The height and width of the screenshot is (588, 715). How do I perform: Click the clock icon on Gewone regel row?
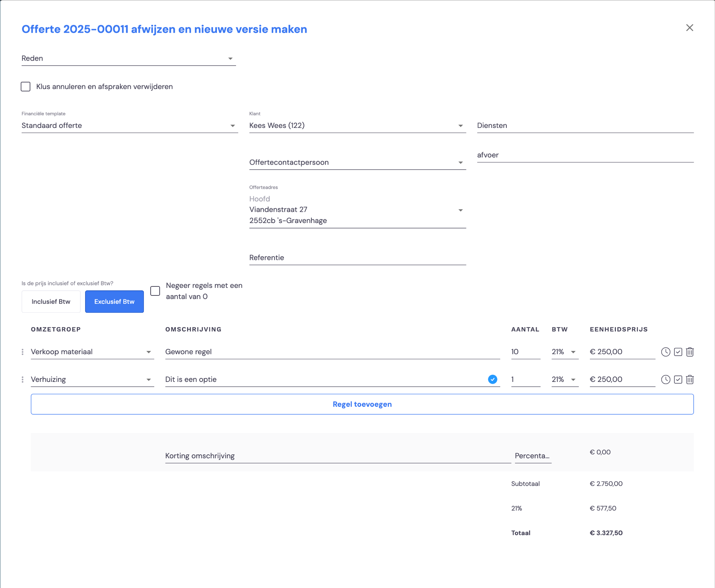666,352
